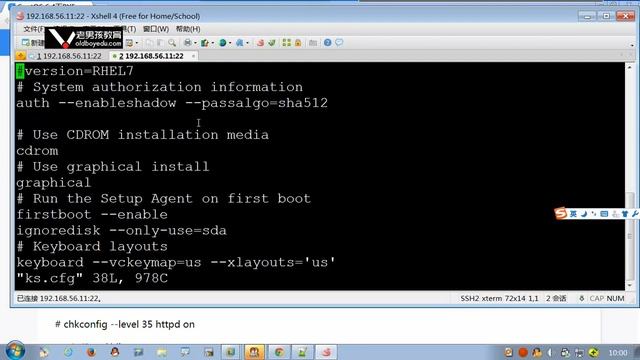Open Help via blue question mark icon
Screen dimensions: 640x360
coord(327,42)
